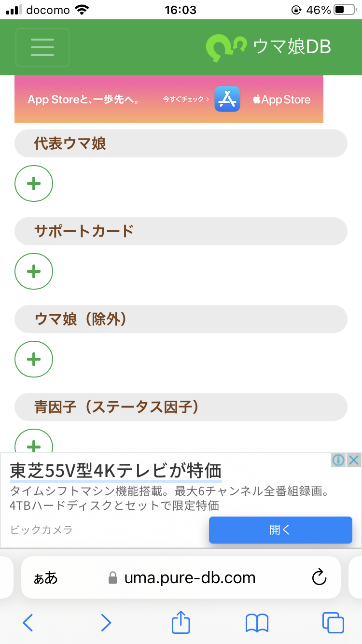Image resolution: width=362 pixels, height=644 pixels.
Task: Tap the Safari share icon
Action: [x=181, y=622]
